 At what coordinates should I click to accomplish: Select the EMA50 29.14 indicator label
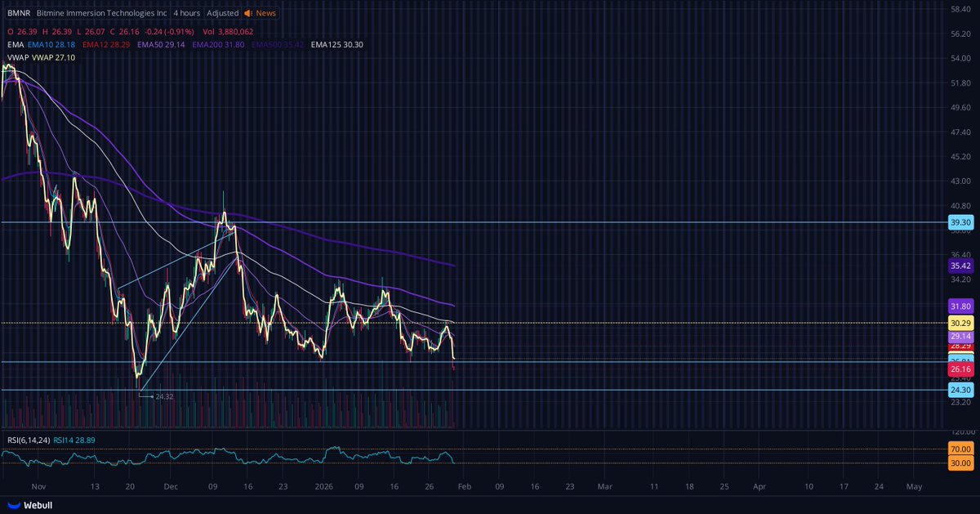pyautogui.click(x=163, y=44)
